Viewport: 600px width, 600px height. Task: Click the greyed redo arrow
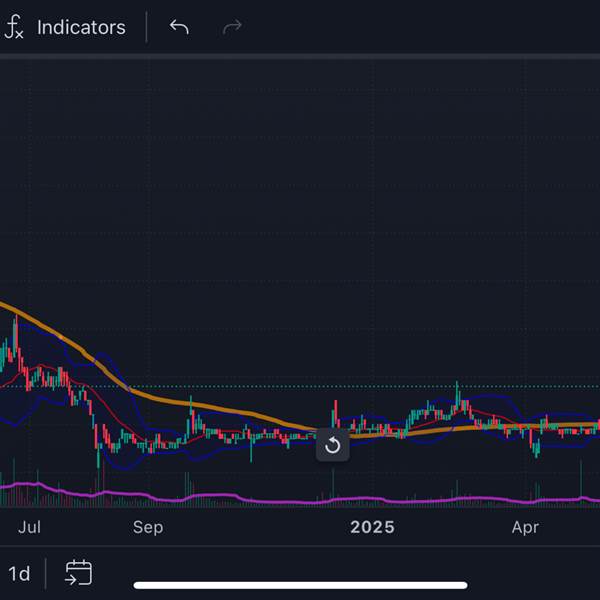(x=232, y=27)
